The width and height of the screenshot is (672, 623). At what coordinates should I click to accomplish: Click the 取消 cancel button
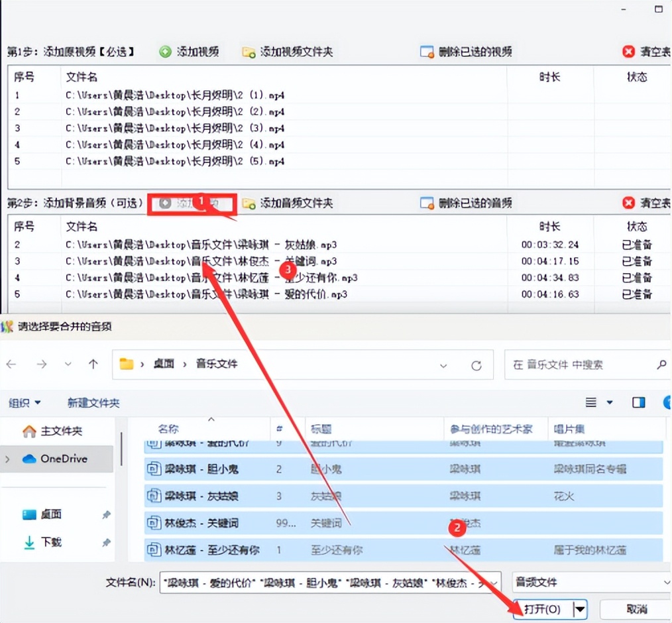[636, 609]
